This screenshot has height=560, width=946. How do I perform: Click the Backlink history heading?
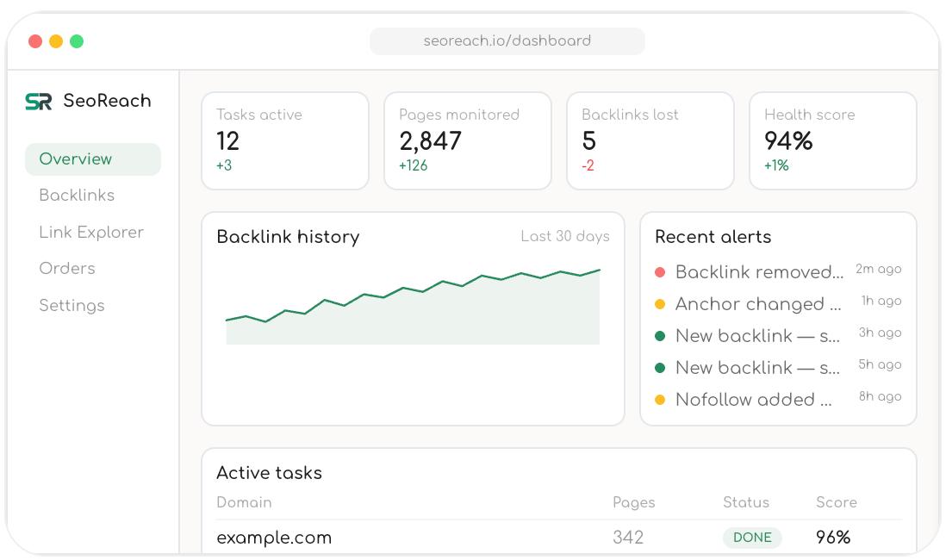288,237
